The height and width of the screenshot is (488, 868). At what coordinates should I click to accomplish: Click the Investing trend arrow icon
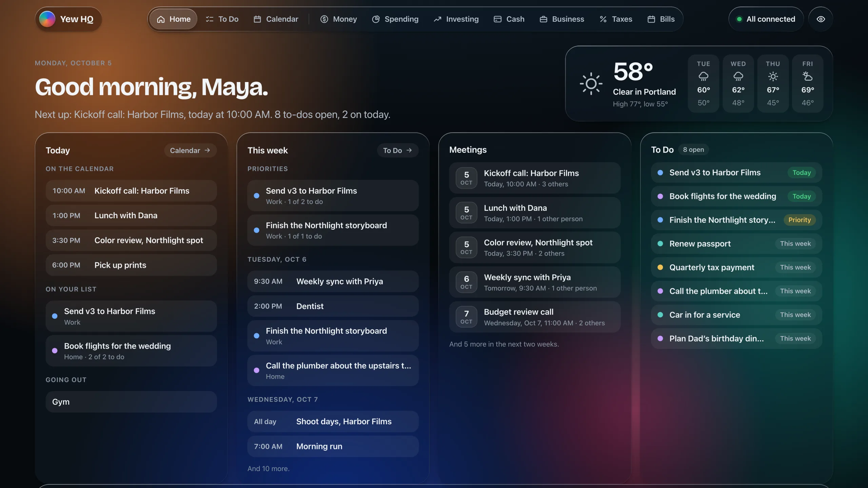(437, 19)
